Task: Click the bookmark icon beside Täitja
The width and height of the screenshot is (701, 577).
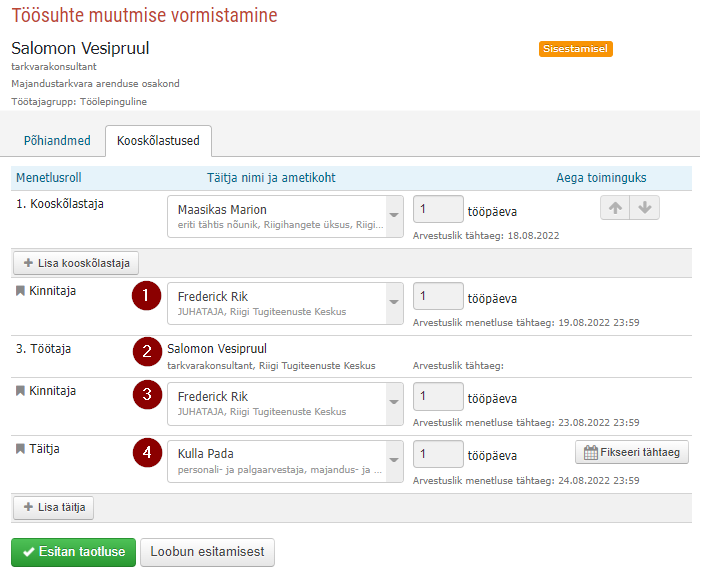Action: point(20,449)
